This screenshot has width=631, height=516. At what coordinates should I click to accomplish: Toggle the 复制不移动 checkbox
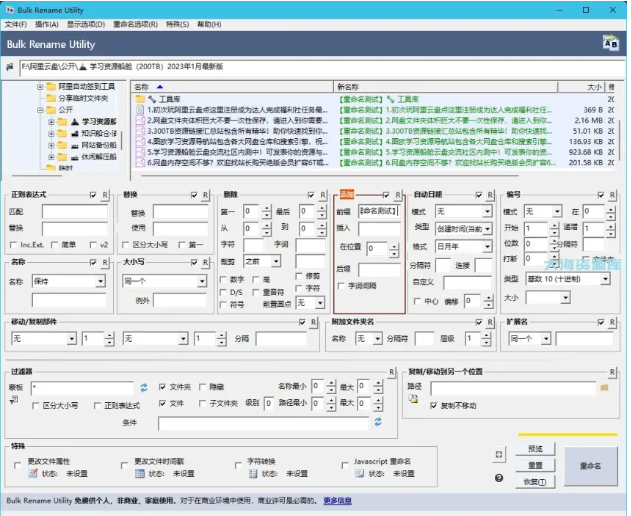click(x=433, y=405)
